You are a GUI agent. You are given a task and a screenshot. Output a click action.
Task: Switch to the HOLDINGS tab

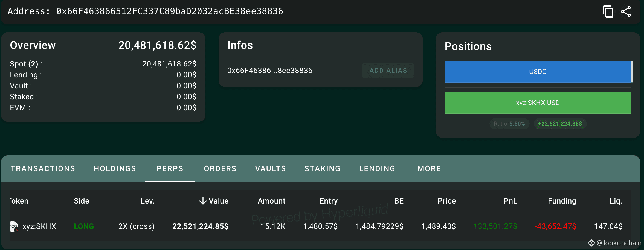tap(115, 168)
